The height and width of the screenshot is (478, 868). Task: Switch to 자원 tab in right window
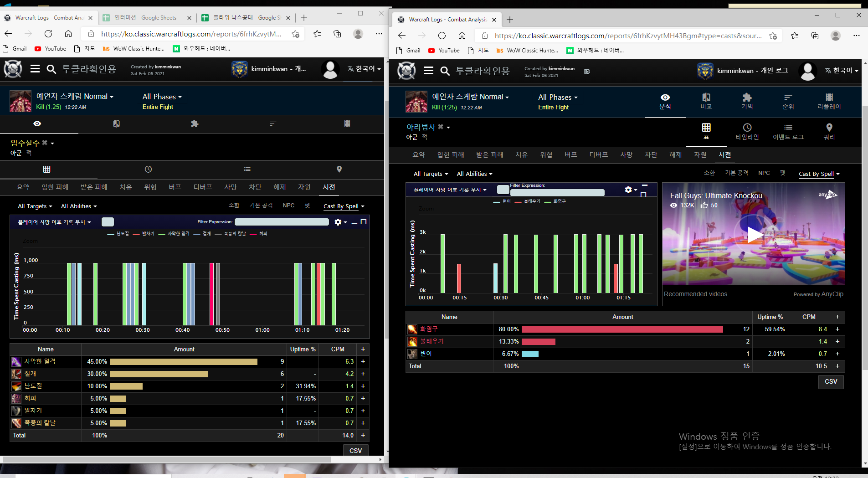tap(700, 154)
